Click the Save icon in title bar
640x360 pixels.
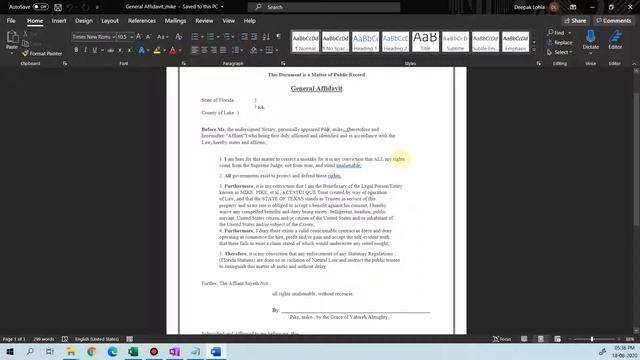[58, 7]
